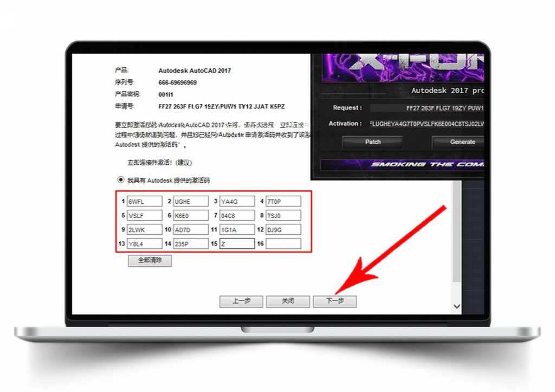The height and width of the screenshot is (392, 555).
Task: Click into activation field 7 with 04C8
Action: [x=237, y=215]
